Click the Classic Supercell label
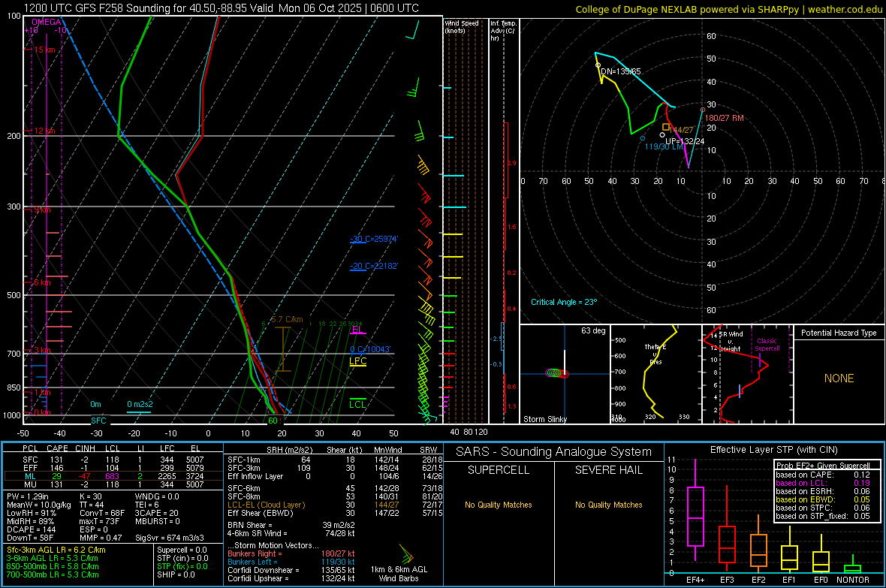This screenshot has width=886, height=588. [767, 345]
